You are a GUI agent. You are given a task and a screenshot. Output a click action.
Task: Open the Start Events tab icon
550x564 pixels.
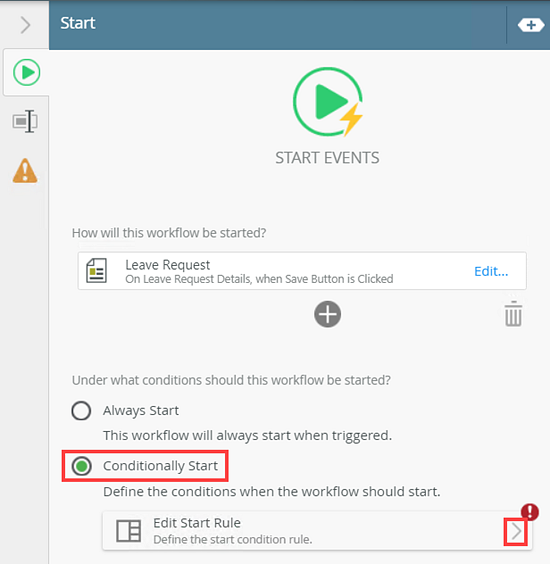(26, 72)
